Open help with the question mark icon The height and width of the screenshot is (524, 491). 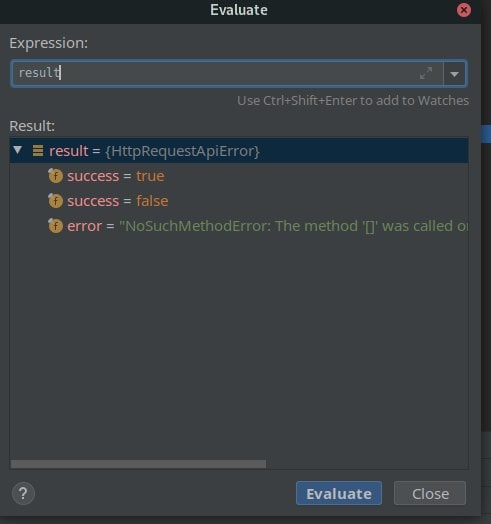point(23,493)
